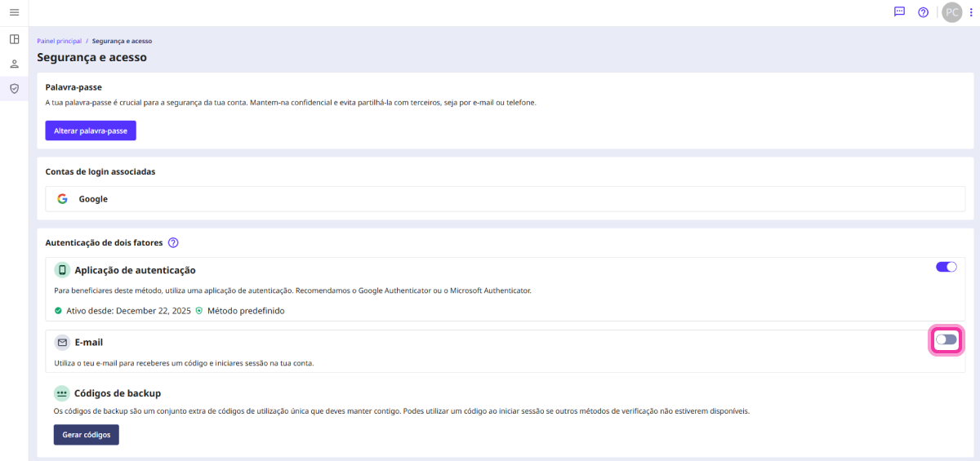Click the Palavra-passe section title
The height and width of the screenshot is (461, 980).
(x=73, y=86)
